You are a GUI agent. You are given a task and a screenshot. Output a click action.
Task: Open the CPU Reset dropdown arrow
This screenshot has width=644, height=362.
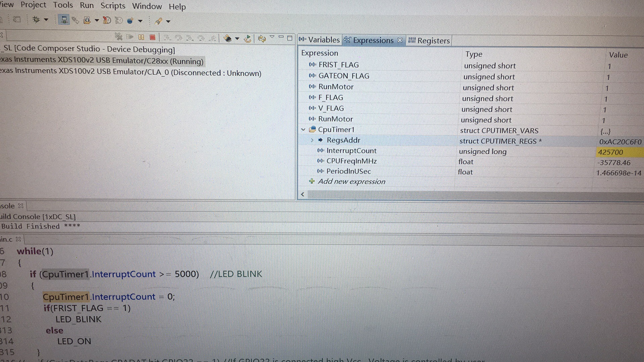tap(237, 39)
